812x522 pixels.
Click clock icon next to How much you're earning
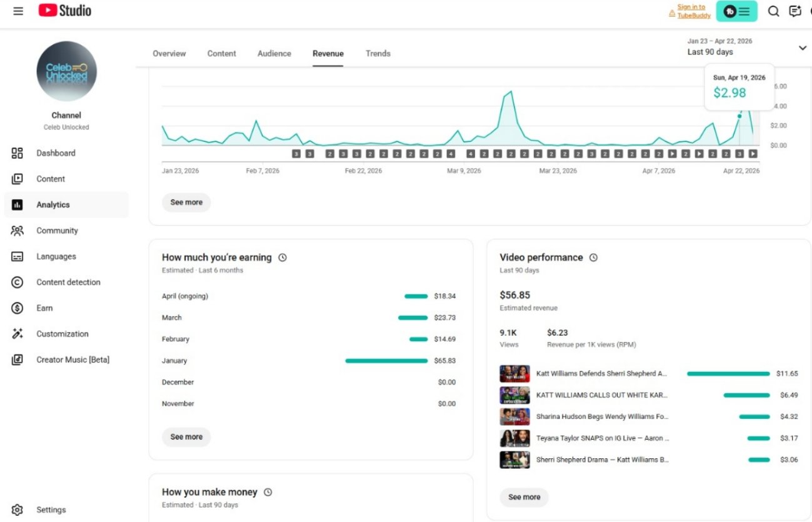pos(283,258)
